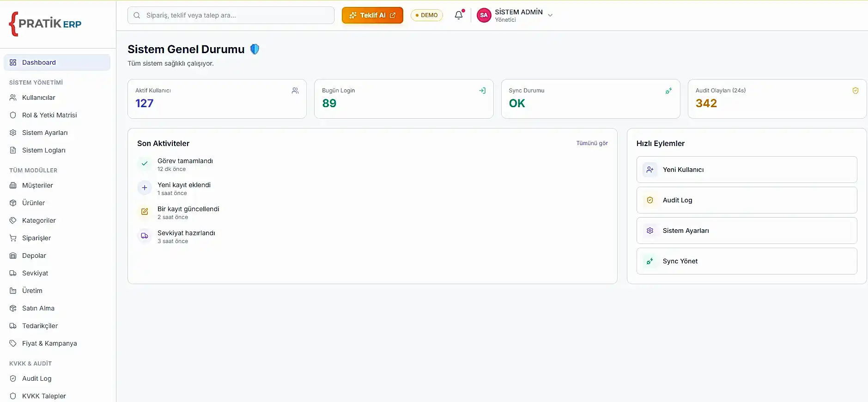Focus the Sipariş, teklif veya talep search field
Screen dimensions: 868x402
[x=231, y=15]
